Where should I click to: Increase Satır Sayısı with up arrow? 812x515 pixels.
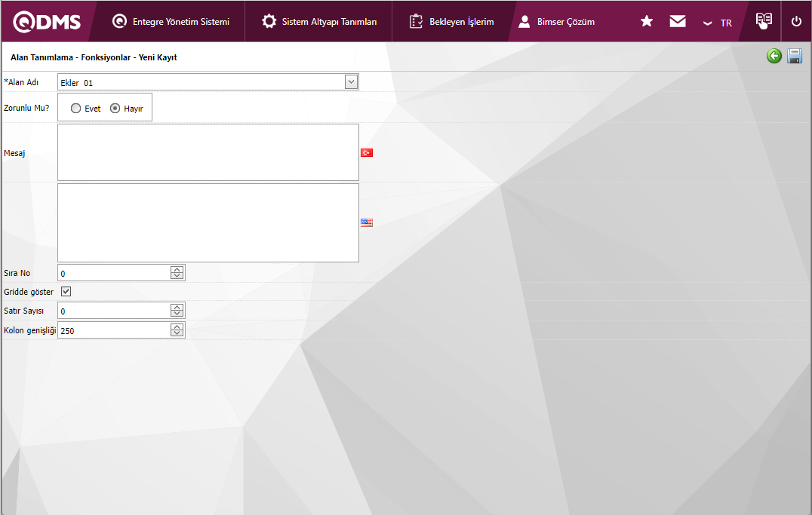pyautogui.click(x=177, y=308)
